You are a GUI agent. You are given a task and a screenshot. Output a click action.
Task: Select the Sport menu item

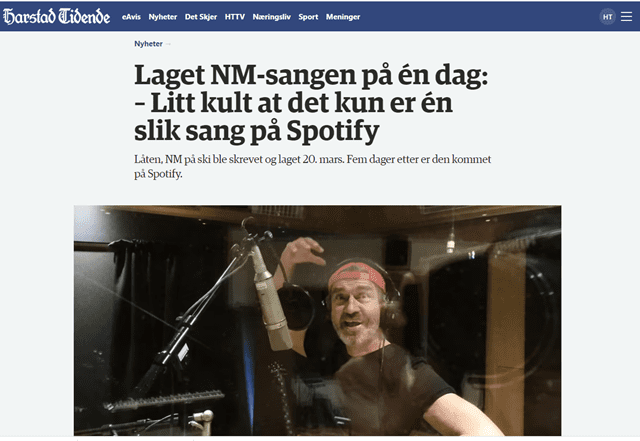[x=308, y=17]
